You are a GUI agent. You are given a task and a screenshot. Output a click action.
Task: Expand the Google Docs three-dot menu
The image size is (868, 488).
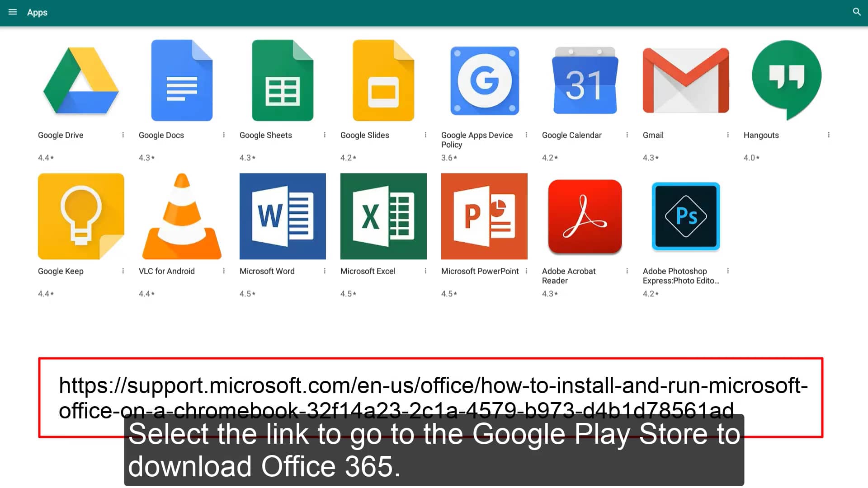pyautogui.click(x=224, y=135)
